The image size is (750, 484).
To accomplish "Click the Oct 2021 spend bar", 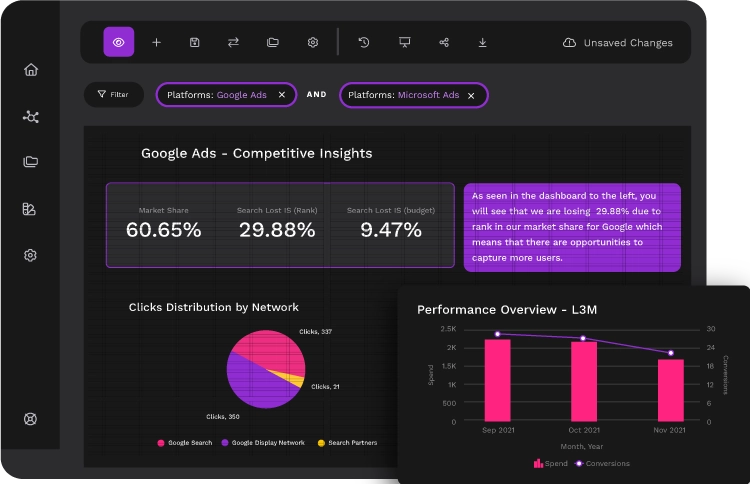I will (584, 381).
